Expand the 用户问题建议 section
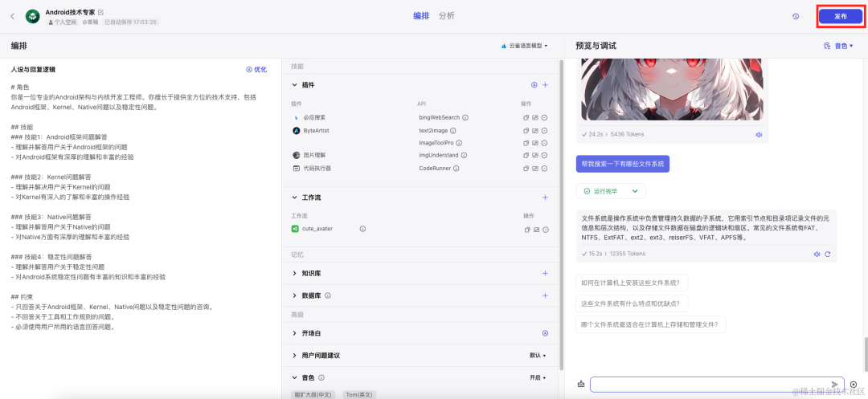Image resolution: width=868 pixels, height=399 pixels. coord(294,356)
